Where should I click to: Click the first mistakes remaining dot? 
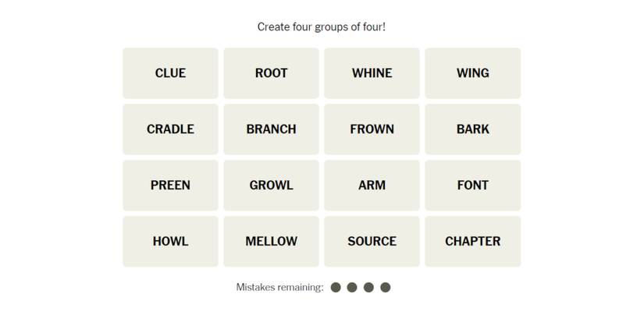tap(336, 288)
